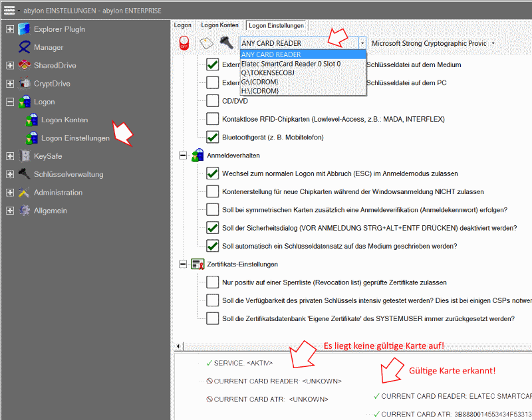Uncheck the first Extern Schlüsseldatei auf dem Medium checkbox

pyautogui.click(x=212, y=64)
